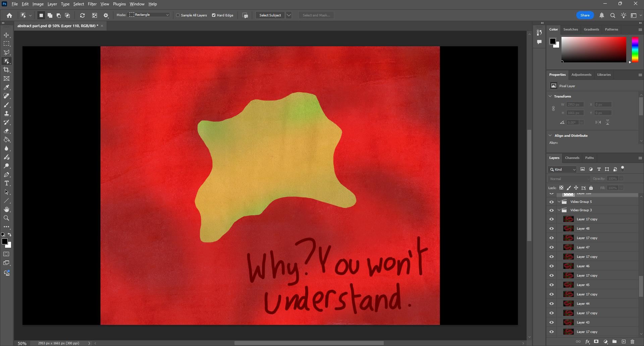Select the Clone Stamp tool
The width and height of the screenshot is (644, 346).
[6, 114]
